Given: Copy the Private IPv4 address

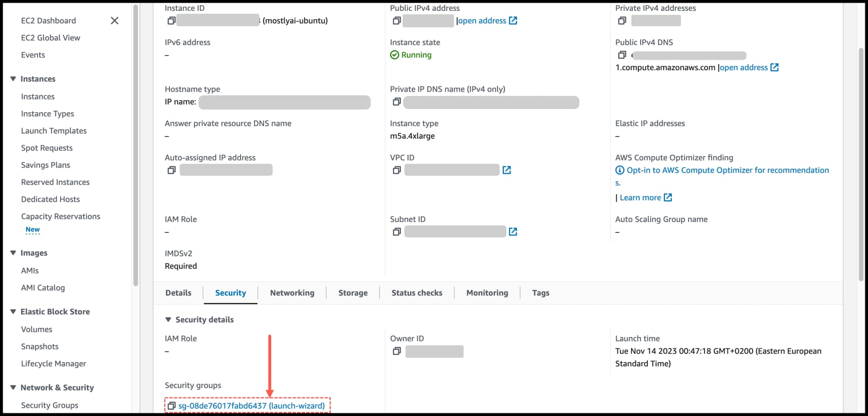Looking at the screenshot, I should (622, 20).
